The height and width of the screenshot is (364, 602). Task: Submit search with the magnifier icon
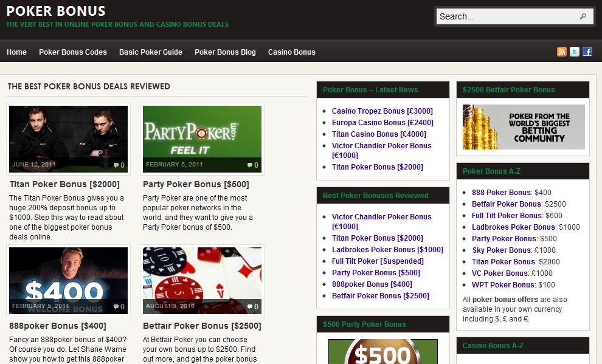583,16
